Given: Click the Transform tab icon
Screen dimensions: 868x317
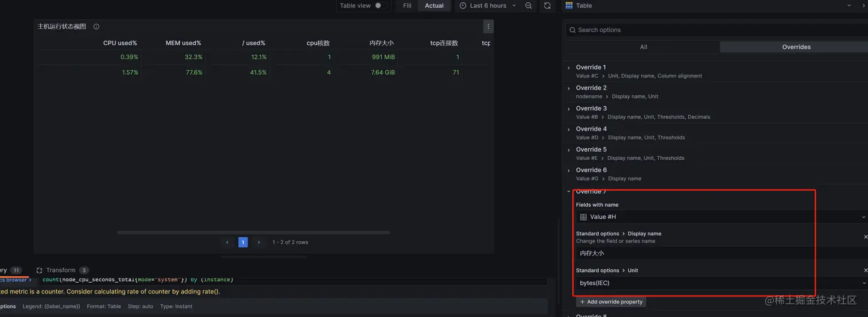Looking at the screenshot, I should (x=39, y=270).
